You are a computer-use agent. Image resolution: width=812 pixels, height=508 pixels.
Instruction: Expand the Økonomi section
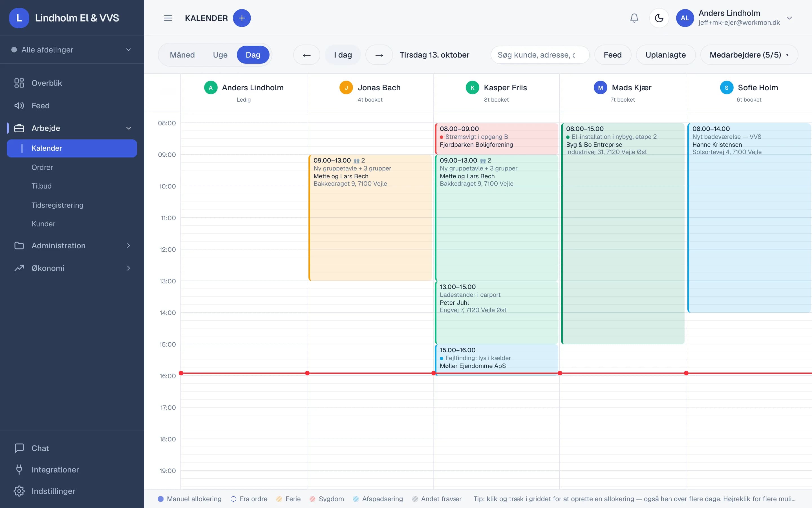pos(72,268)
